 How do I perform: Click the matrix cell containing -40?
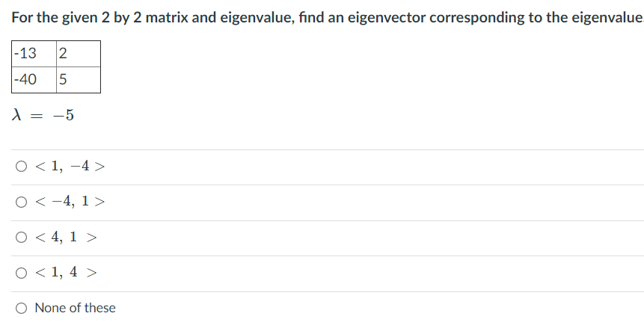pos(34,80)
